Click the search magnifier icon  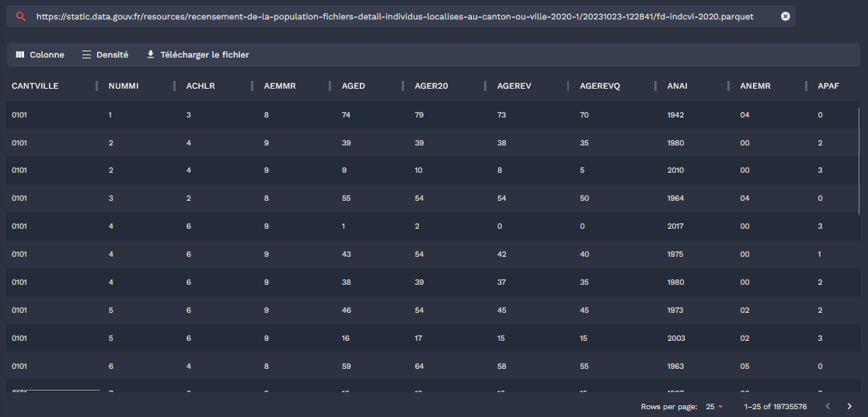[21, 16]
